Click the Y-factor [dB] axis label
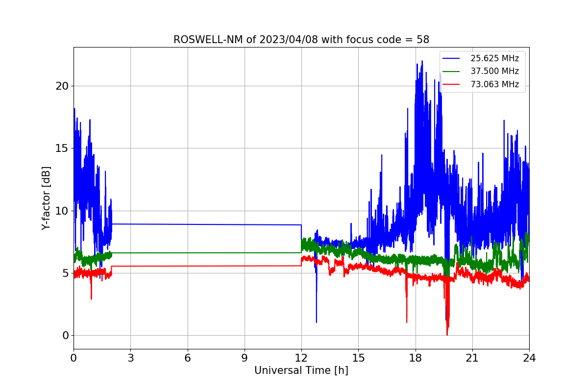 pyautogui.click(x=46, y=198)
